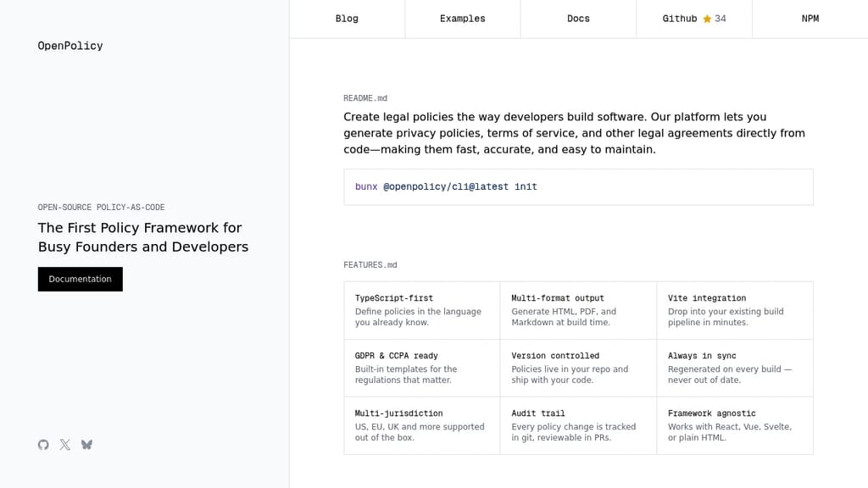Open the Documentation button

coord(80,279)
